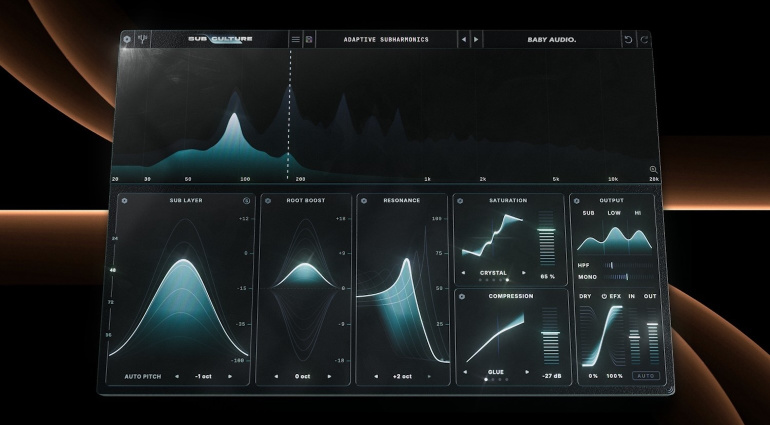
Task: Click the -27 dB compression value
Action: coord(551,376)
